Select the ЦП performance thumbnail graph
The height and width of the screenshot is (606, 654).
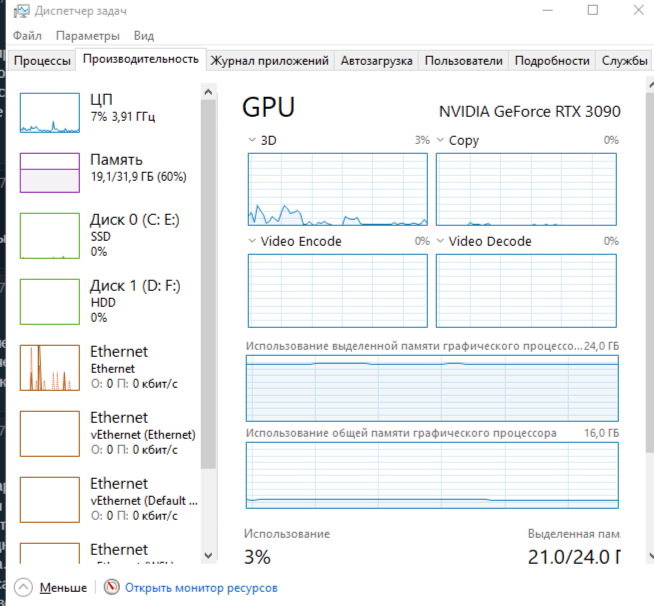point(50,113)
